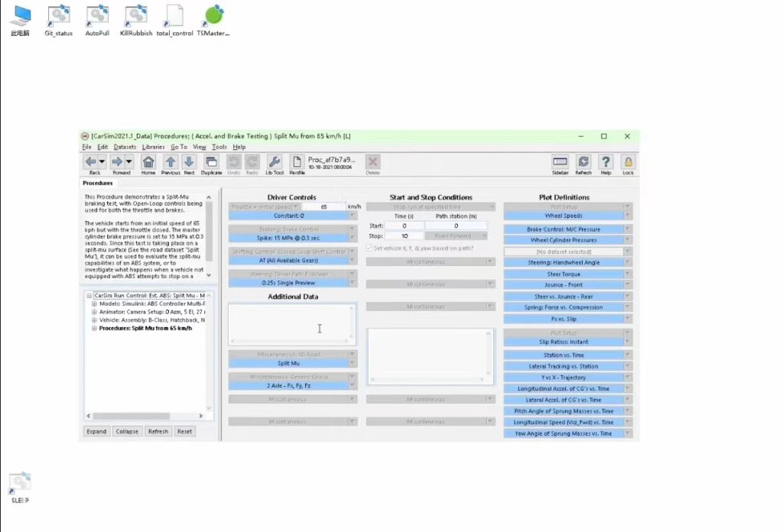
Task: Open the Datasets menu
Action: [124, 146]
